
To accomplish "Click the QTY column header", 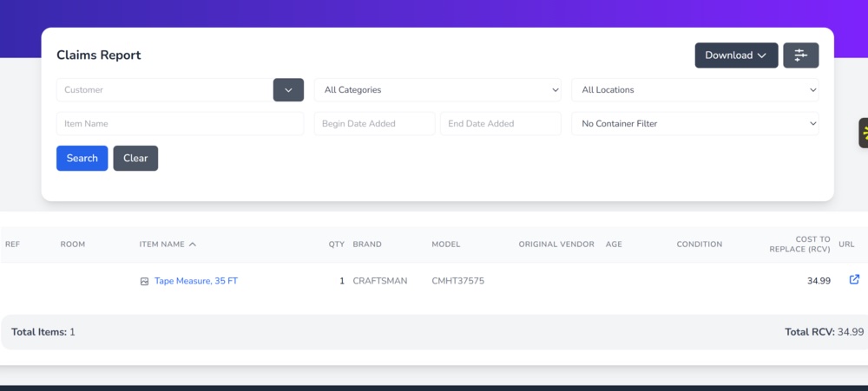I will [337, 244].
